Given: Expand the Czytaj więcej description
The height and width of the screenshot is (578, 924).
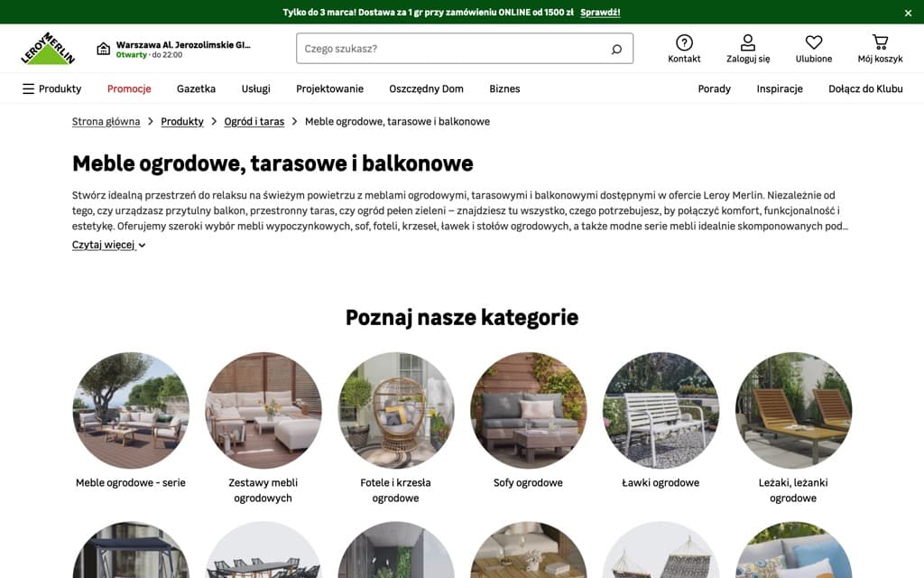Looking at the screenshot, I should 104,244.
